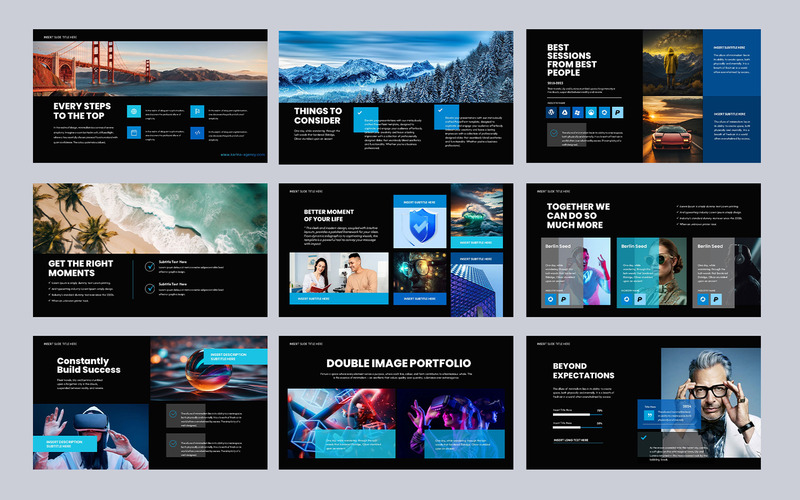Click the karina-agency website link
The height and width of the screenshot is (500, 800).
243,154
